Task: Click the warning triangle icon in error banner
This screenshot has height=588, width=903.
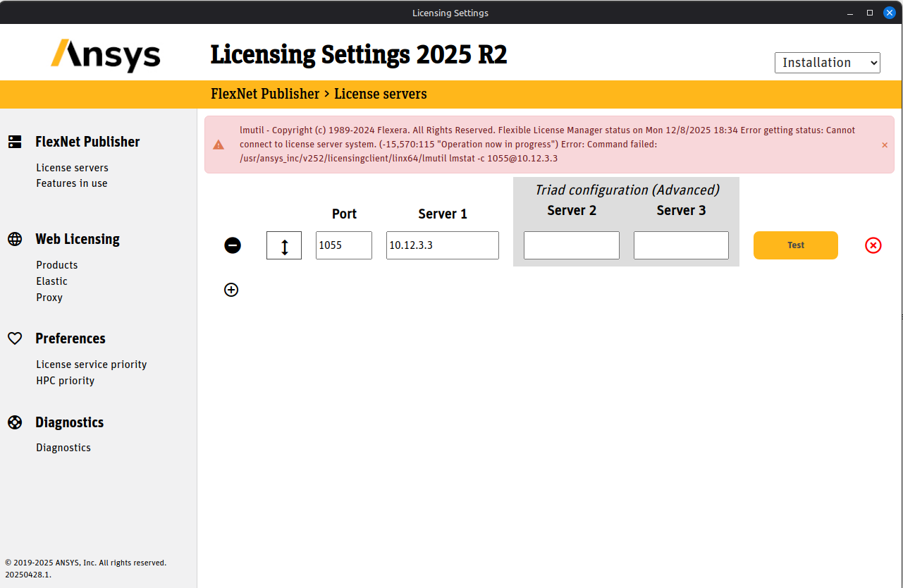Action: [x=219, y=145]
